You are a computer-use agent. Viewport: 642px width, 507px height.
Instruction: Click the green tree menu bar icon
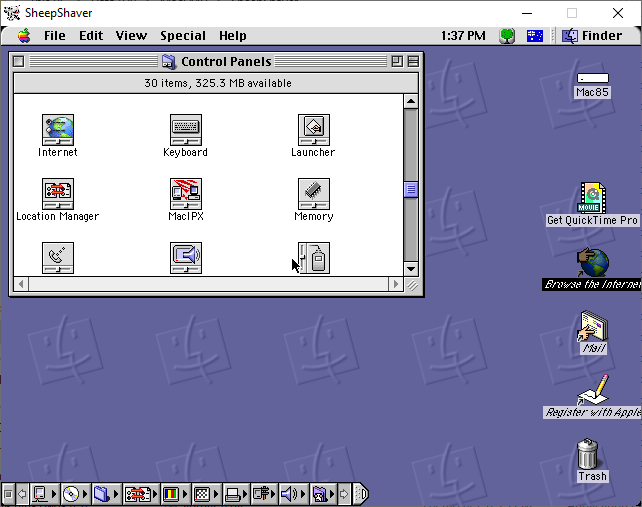coord(507,36)
